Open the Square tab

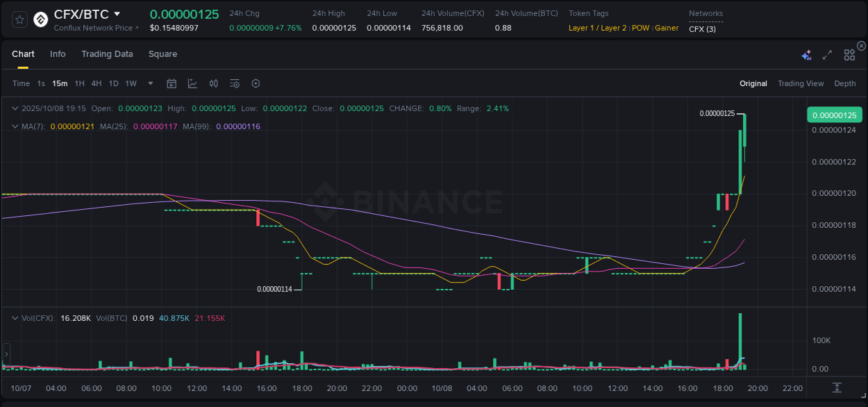click(162, 54)
